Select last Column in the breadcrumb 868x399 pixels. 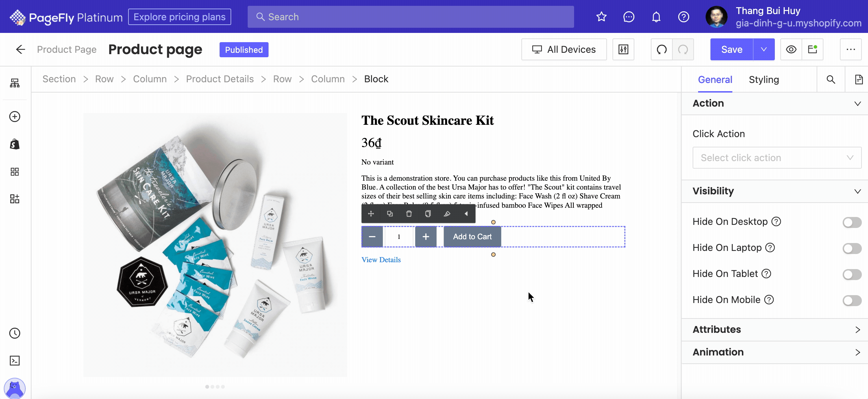(x=327, y=79)
